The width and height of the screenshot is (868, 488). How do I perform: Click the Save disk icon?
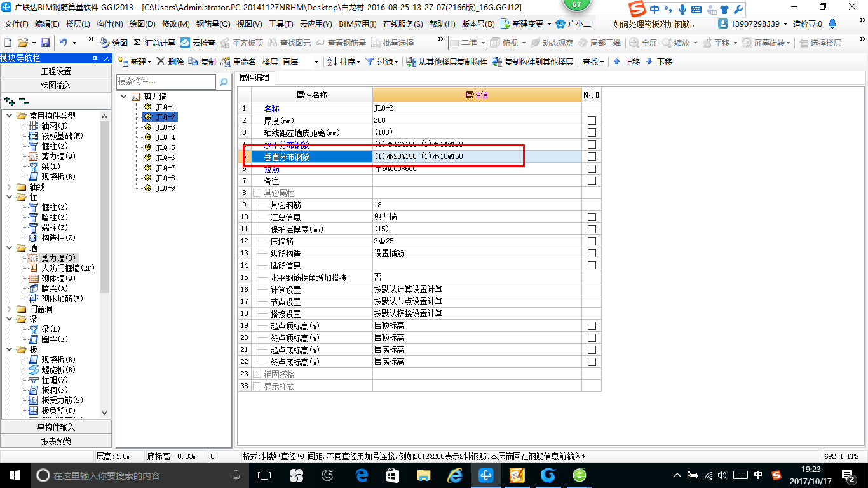[x=45, y=43]
